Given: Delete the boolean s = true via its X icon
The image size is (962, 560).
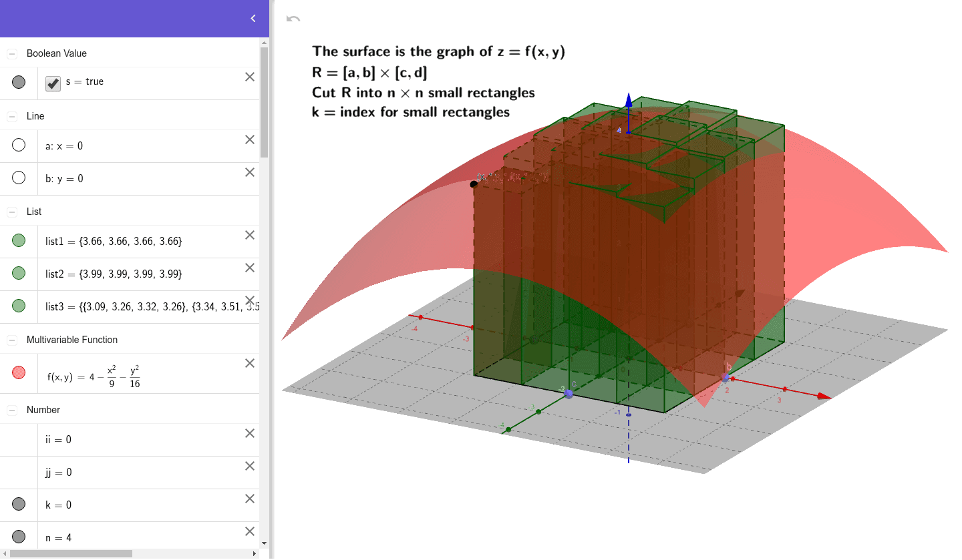Looking at the screenshot, I should point(249,76).
